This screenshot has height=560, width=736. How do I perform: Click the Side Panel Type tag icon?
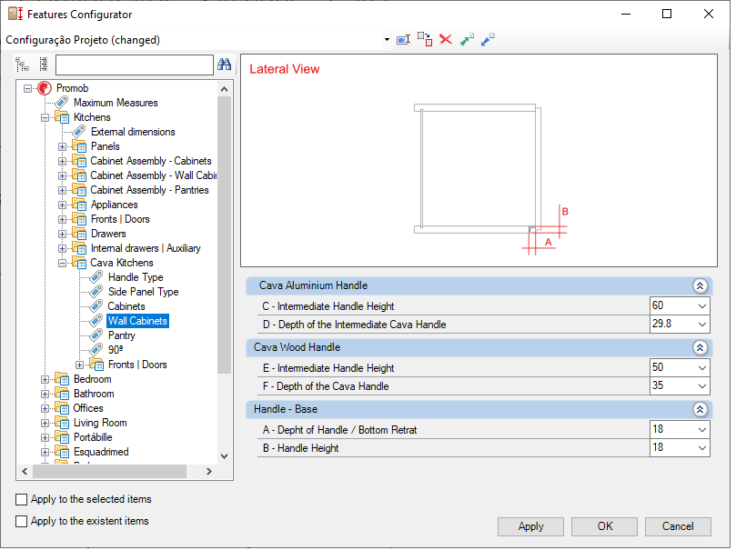[96, 291]
